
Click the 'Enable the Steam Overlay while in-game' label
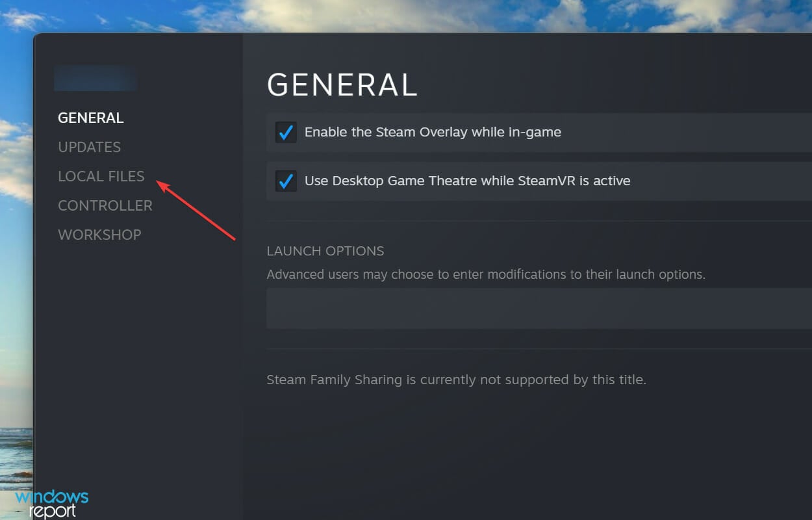click(x=433, y=132)
